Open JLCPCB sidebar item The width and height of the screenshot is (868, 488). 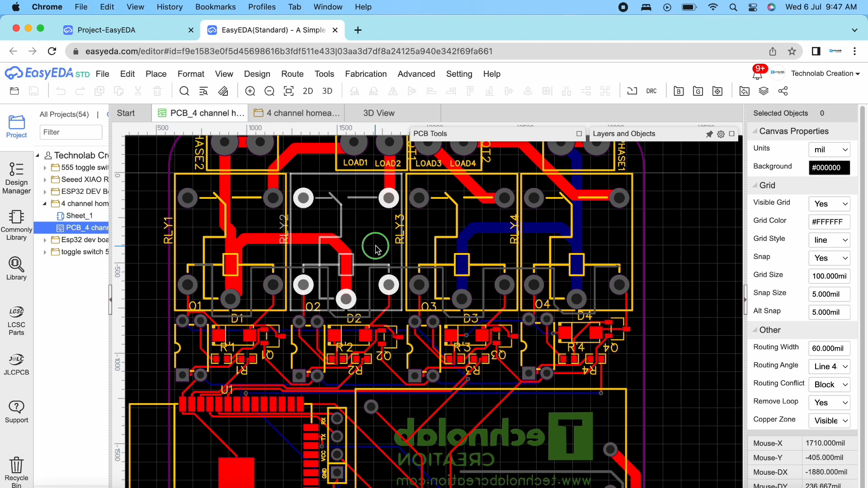[x=17, y=365]
